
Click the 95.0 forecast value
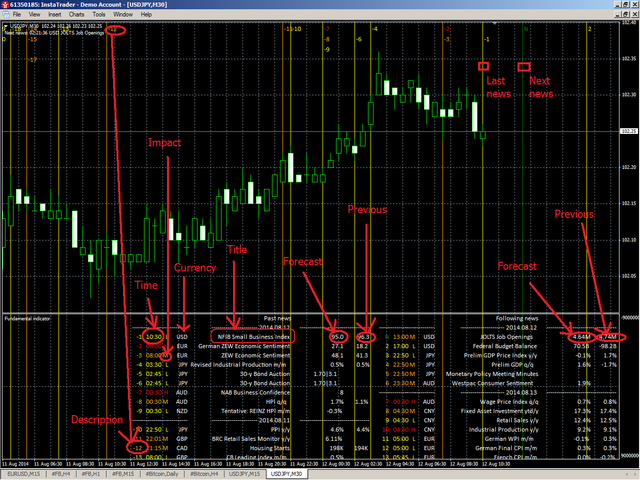(x=338, y=337)
